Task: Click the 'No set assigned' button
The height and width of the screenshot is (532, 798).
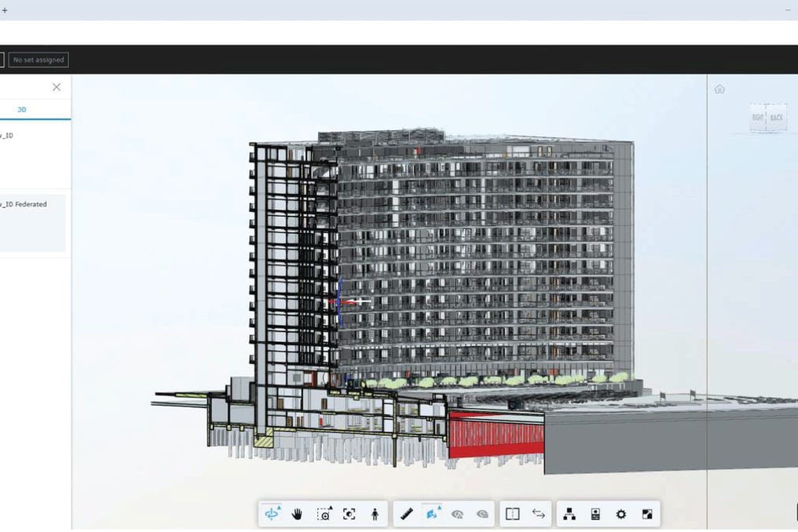Action: point(38,59)
